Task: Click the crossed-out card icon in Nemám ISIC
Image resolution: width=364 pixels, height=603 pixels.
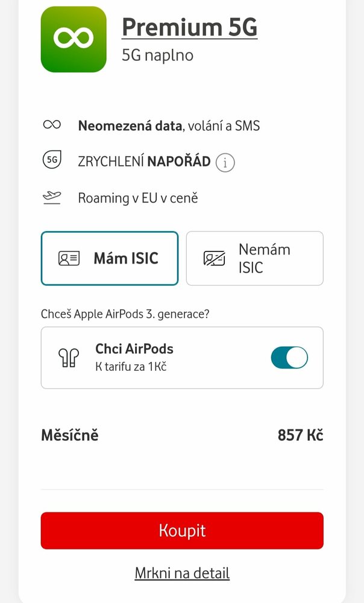Action: click(214, 259)
